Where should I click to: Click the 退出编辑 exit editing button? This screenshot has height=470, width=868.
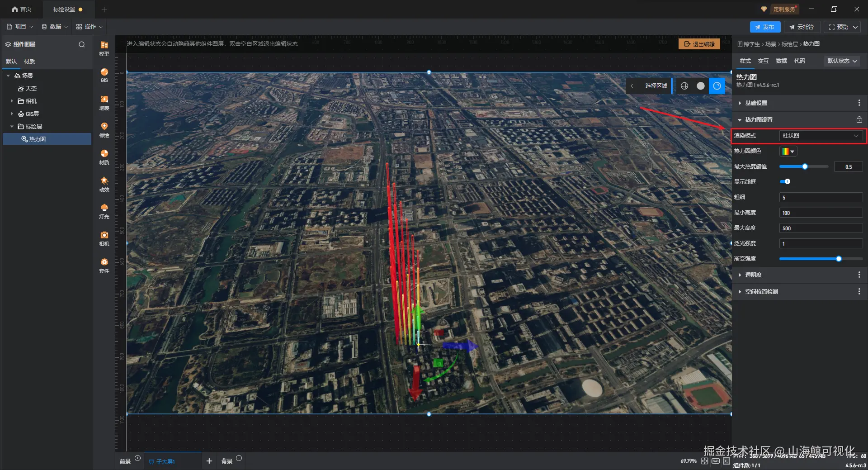[699, 44]
